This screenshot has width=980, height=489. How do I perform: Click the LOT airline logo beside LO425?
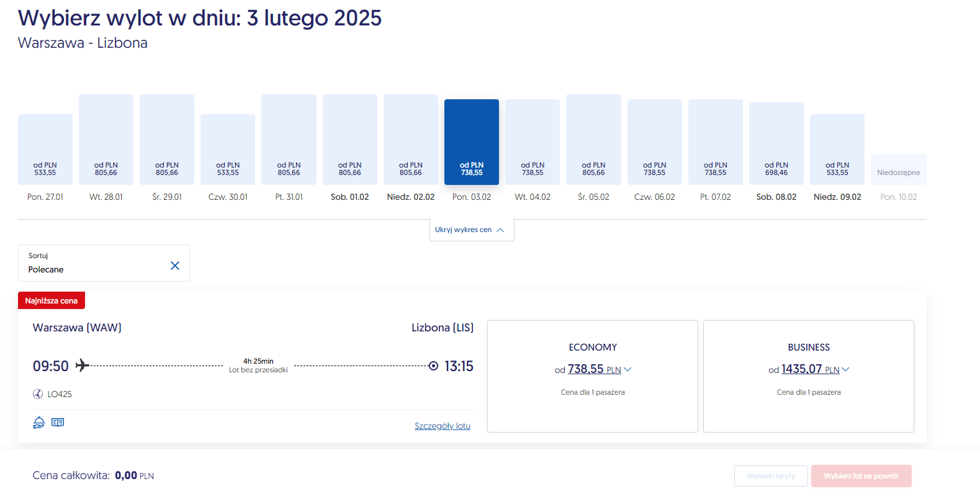[x=38, y=394]
